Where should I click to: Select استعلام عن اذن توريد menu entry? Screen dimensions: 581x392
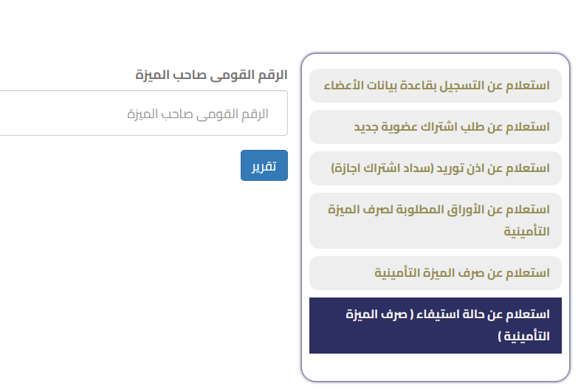point(436,168)
